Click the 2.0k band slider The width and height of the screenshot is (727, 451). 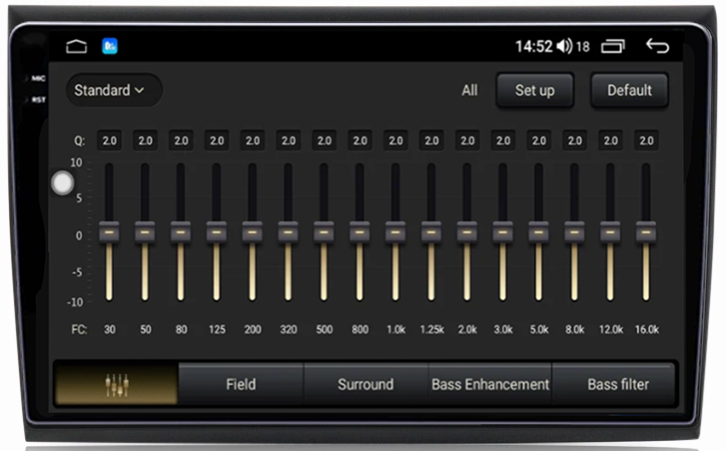point(467,232)
